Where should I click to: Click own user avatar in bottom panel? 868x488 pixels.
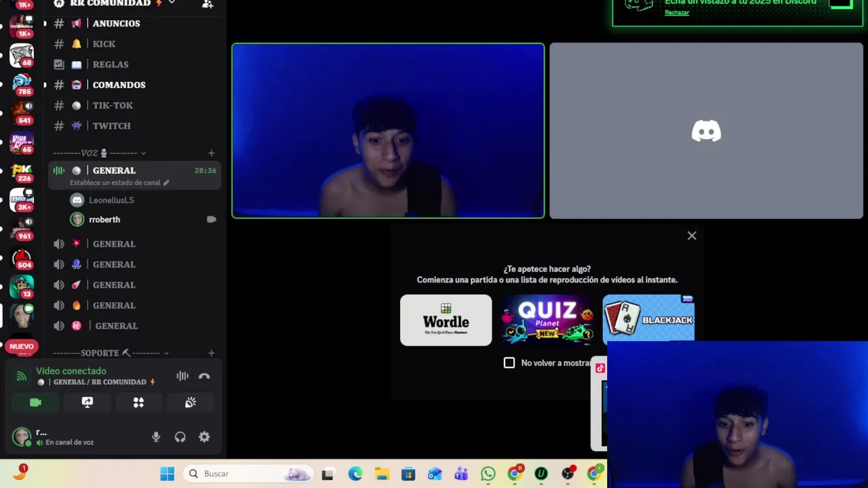pyautogui.click(x=22, y=436)
